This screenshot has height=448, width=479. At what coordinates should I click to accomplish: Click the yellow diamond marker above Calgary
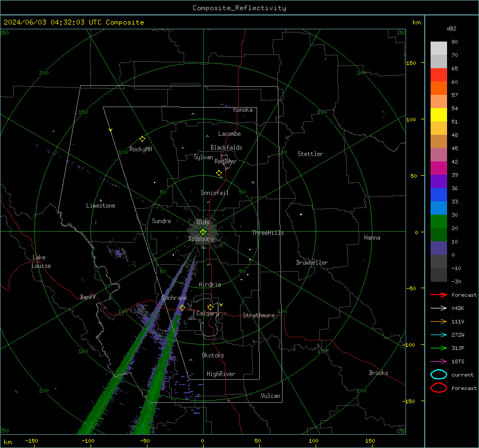tap(210, 307)
